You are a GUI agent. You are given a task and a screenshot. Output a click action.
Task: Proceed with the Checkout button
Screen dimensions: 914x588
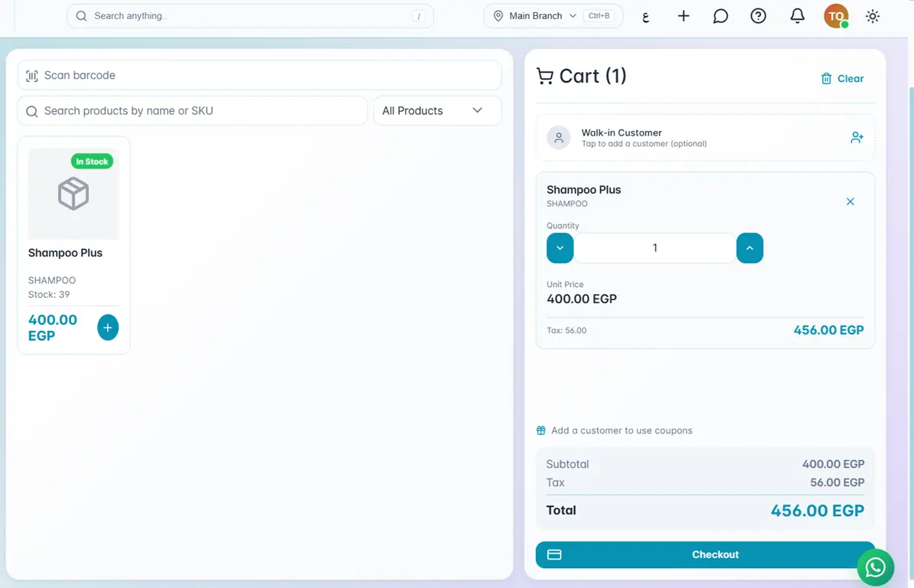705,554
